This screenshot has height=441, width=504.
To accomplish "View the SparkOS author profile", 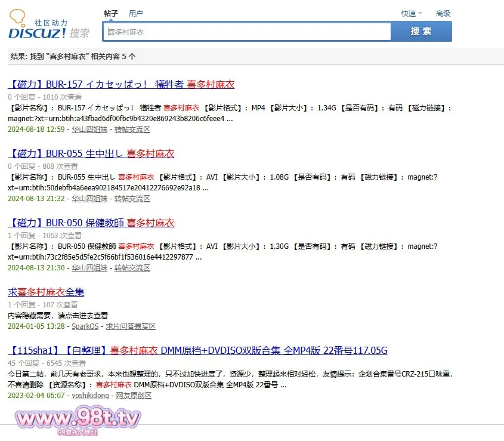I will [85, 326].
